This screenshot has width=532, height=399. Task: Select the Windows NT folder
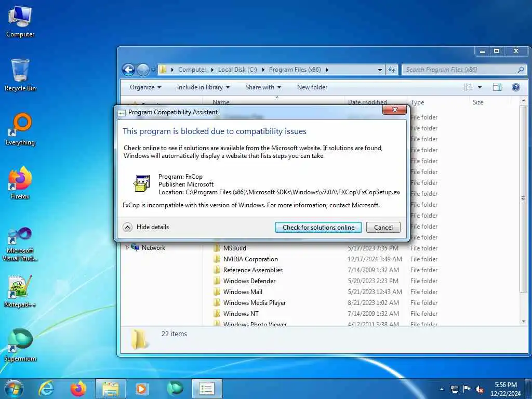[x=241, y=313]
